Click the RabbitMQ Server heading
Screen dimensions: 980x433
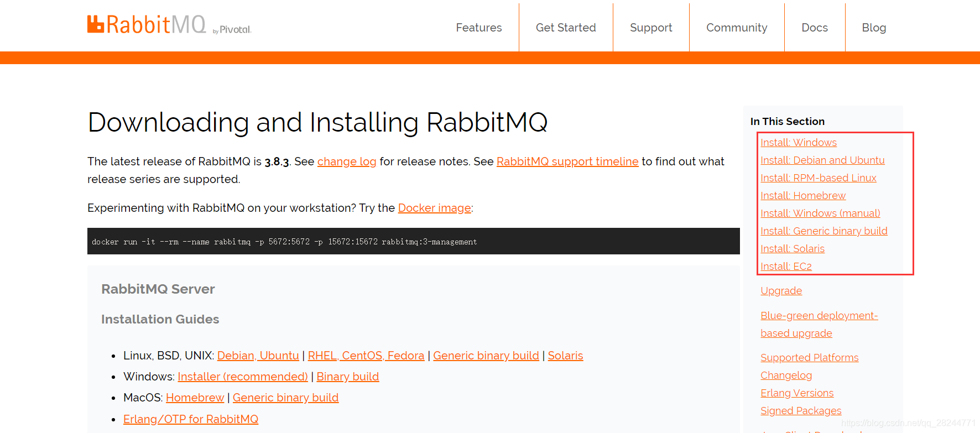tap(158, 289)
